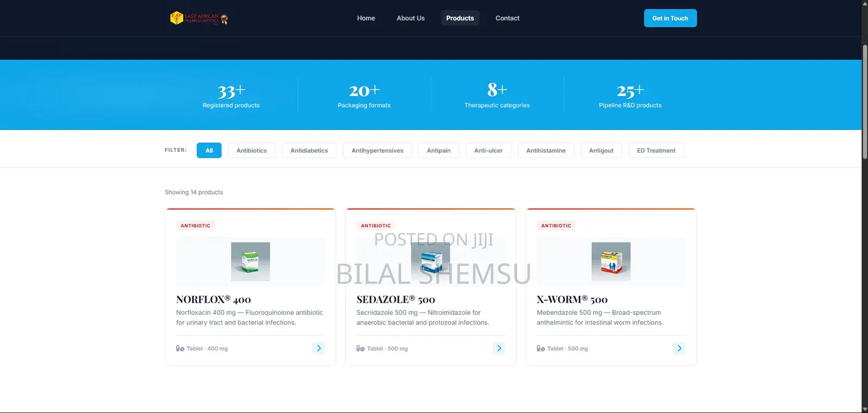Open NORFLOX 400 details arrow

pyautogui.click(x=319, y=348)
